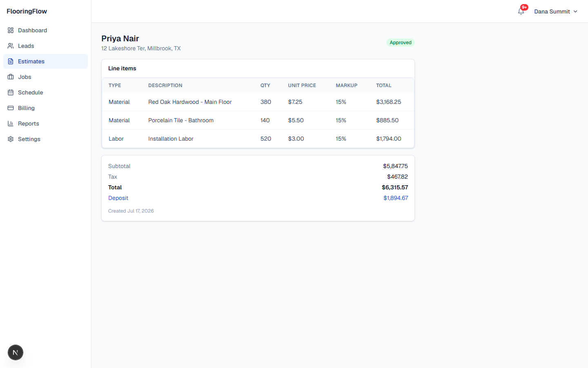This screenshot has width=588, height=368.
Task: Click the FlooringFlow logo text
Action: pos(27,11)
